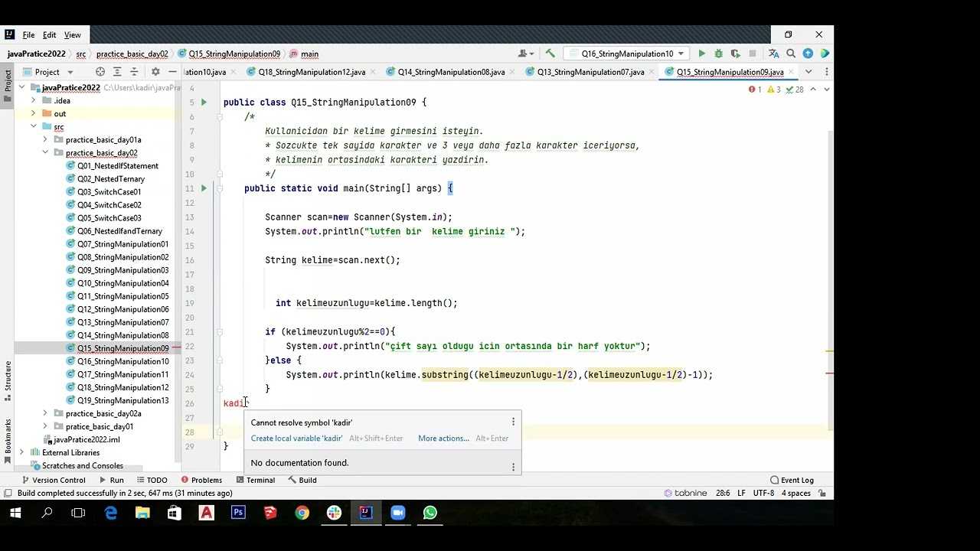980x551 pixels.
Task: Hide the Project tool window
Action: point(172,72)
